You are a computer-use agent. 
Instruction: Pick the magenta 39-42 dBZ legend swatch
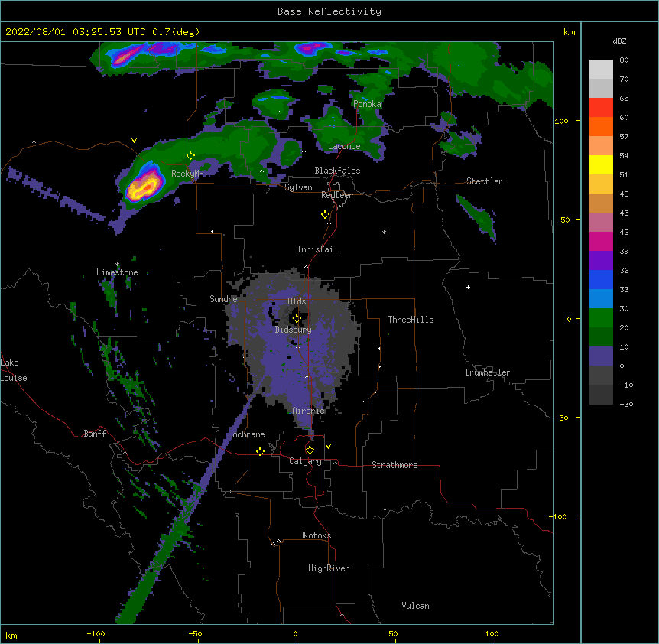(x=601, y=241)
